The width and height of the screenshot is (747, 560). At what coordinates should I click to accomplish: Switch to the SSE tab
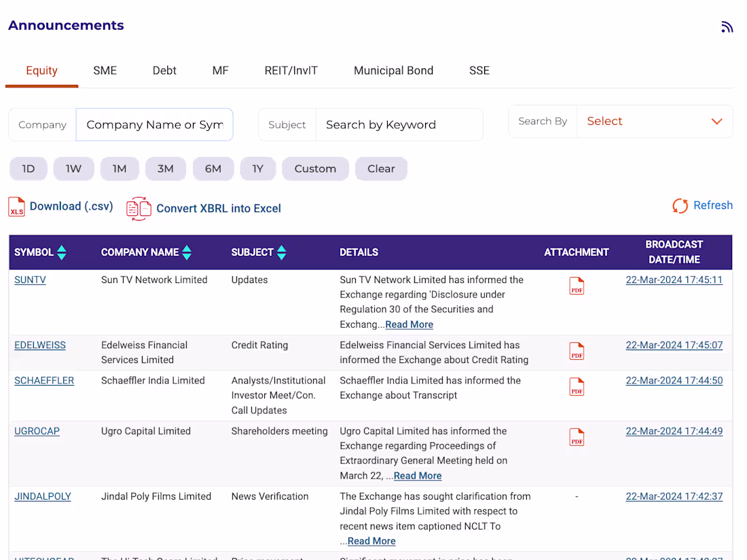pos(479,71)
